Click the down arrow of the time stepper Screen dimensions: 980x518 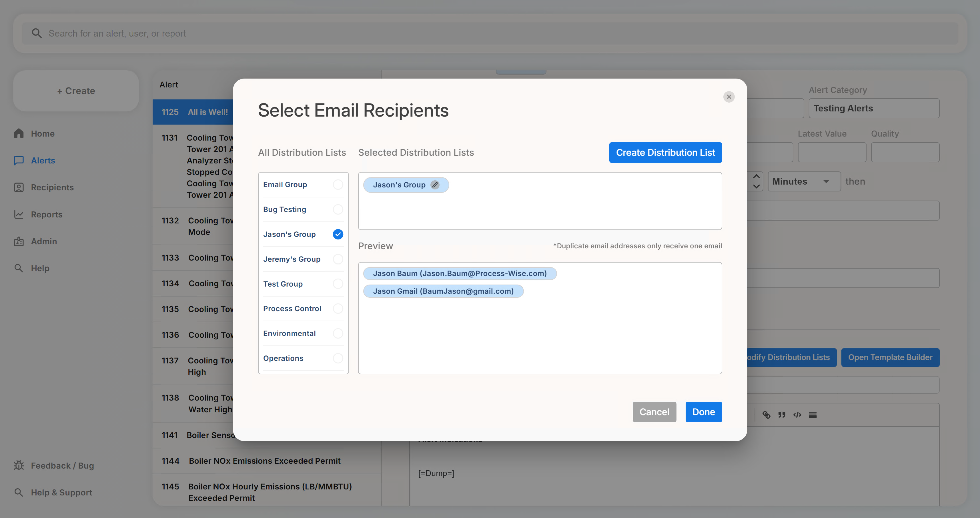tap(757, 187)
